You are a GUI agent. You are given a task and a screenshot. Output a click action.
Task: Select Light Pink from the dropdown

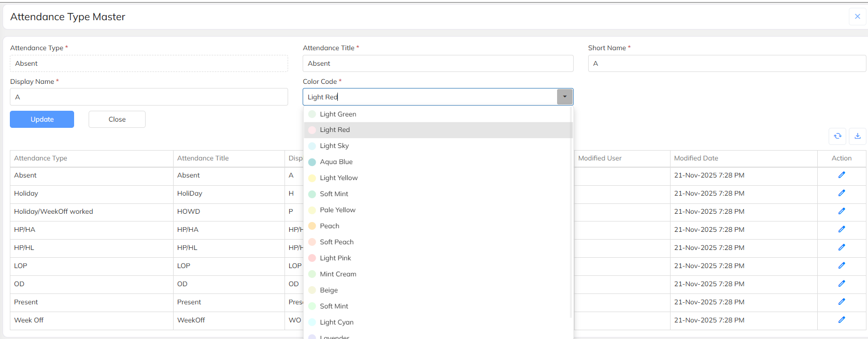[x=335, y=258]
